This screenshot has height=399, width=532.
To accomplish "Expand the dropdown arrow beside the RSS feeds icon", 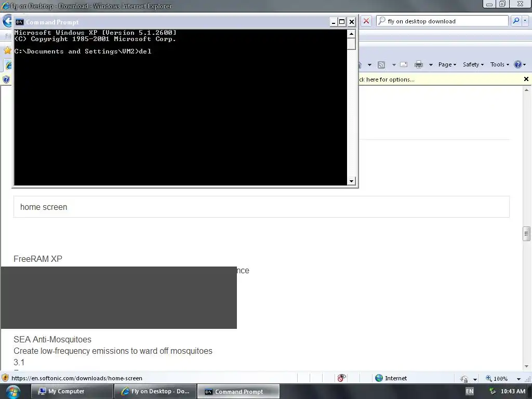I will (x=394, y=65).
